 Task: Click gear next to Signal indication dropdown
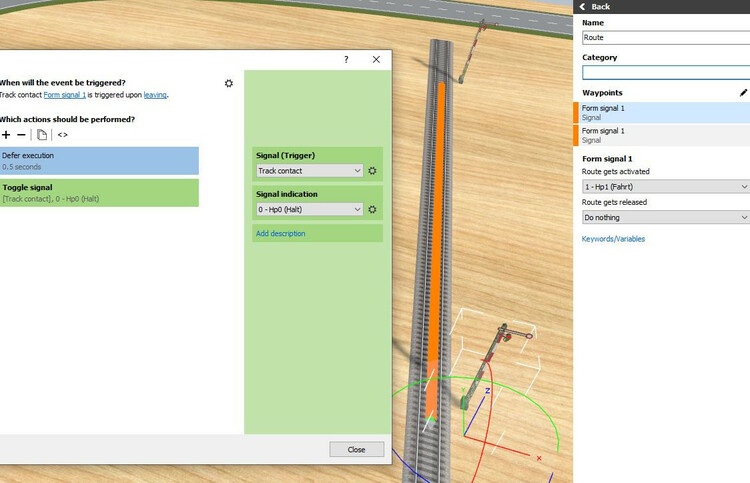click(372, 209)
